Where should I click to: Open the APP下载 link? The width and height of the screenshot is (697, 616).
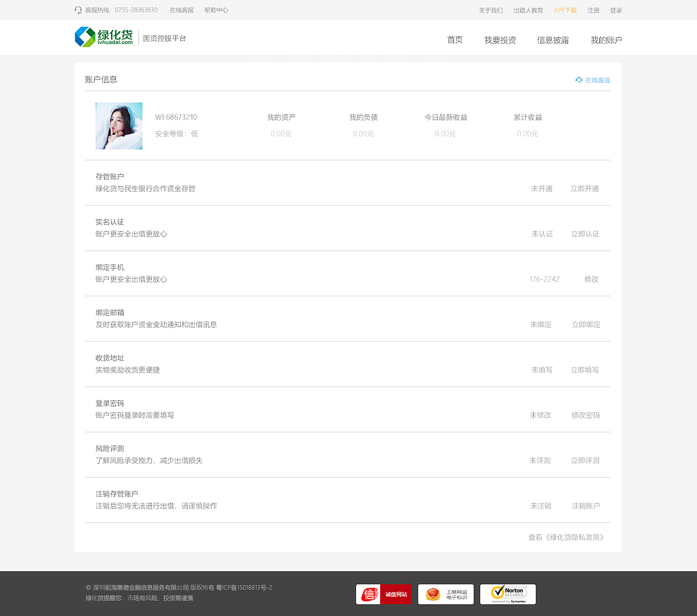[x=565, y=10]
